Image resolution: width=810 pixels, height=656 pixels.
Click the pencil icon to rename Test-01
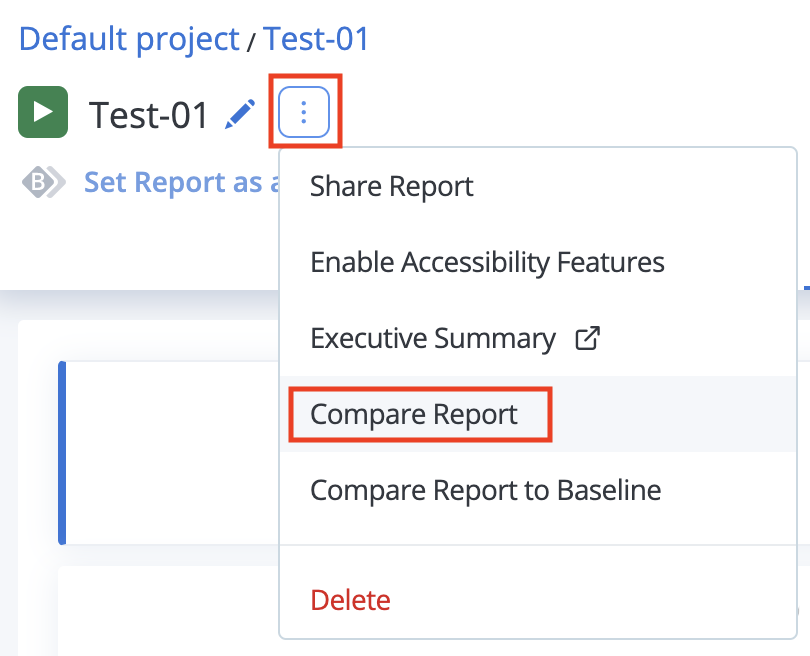(x=240, y=114)
